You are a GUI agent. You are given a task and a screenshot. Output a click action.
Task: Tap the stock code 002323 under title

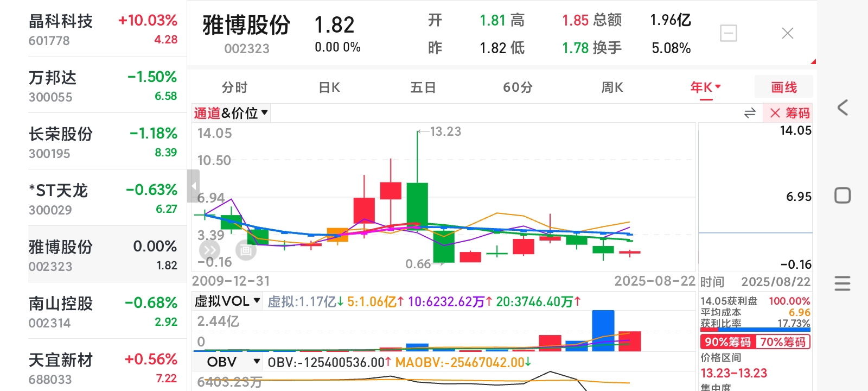pyautogui.click(x=247, y=48)
